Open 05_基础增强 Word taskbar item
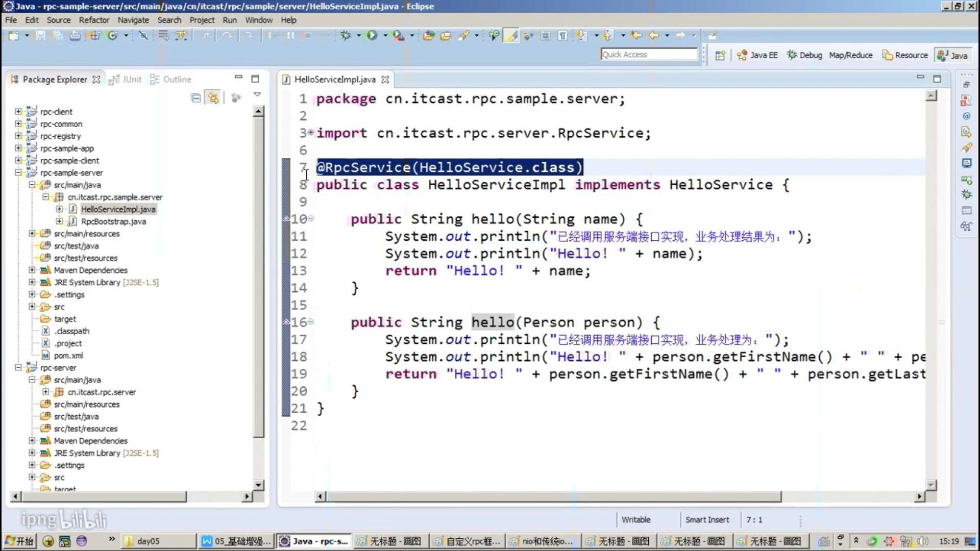980x551 pixels. [x=236, y=541]
